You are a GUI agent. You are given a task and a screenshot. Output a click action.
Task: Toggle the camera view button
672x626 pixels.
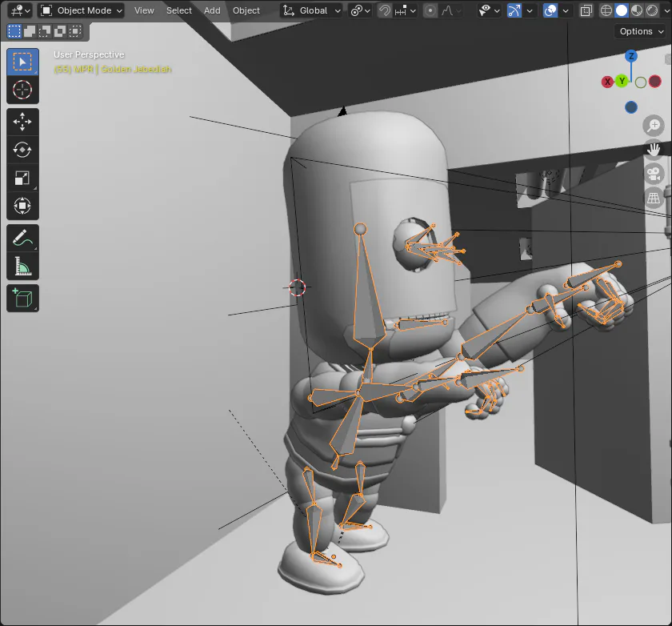(x=654, y=174)
